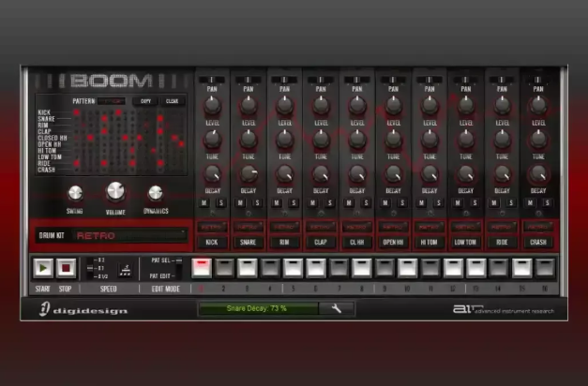Select the CLAP instrument button

(321, 243)
